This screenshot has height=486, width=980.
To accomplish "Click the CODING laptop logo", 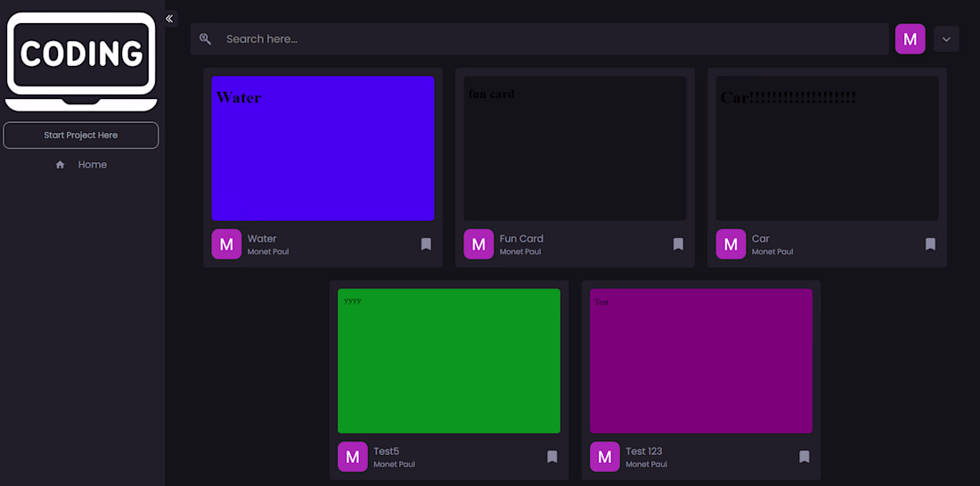I will 81,61.
